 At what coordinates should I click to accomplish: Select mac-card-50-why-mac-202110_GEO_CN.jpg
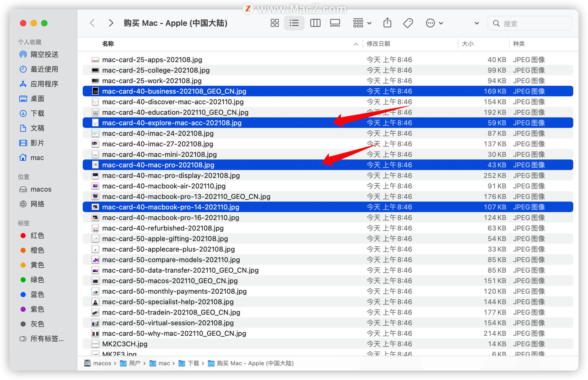click(x=328, y=333)
